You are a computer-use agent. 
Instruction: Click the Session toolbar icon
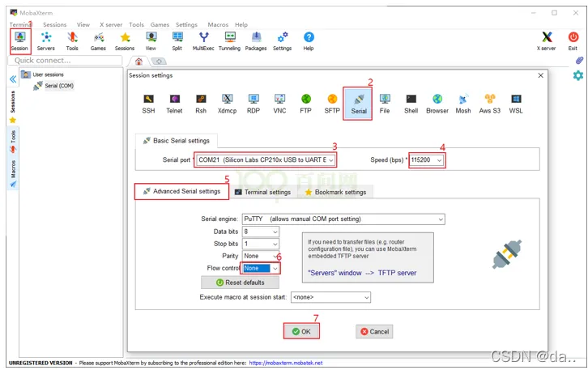click(20, 40)
